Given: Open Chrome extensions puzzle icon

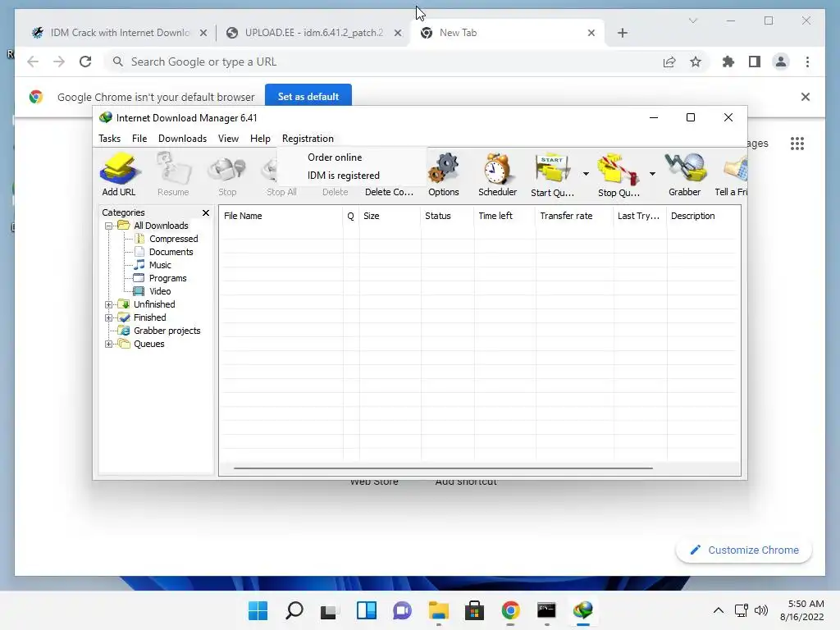Looking at the screenshot, I should (x=728, y=62).
